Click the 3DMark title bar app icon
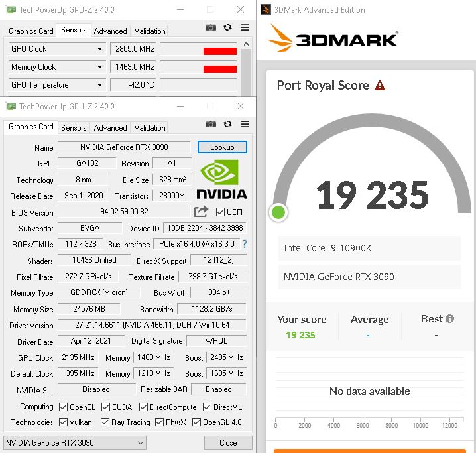This screenshot has height=453, width=476. (x=266, y=9)
